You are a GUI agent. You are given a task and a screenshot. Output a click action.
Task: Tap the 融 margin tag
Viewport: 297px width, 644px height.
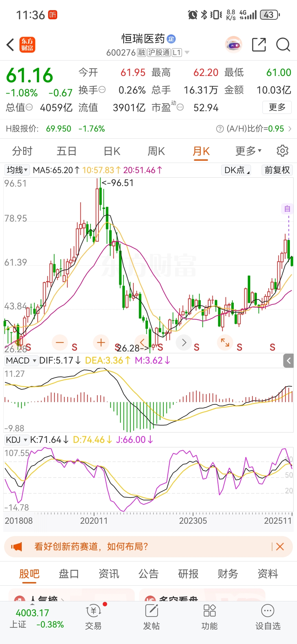click(x=142, y=52)
